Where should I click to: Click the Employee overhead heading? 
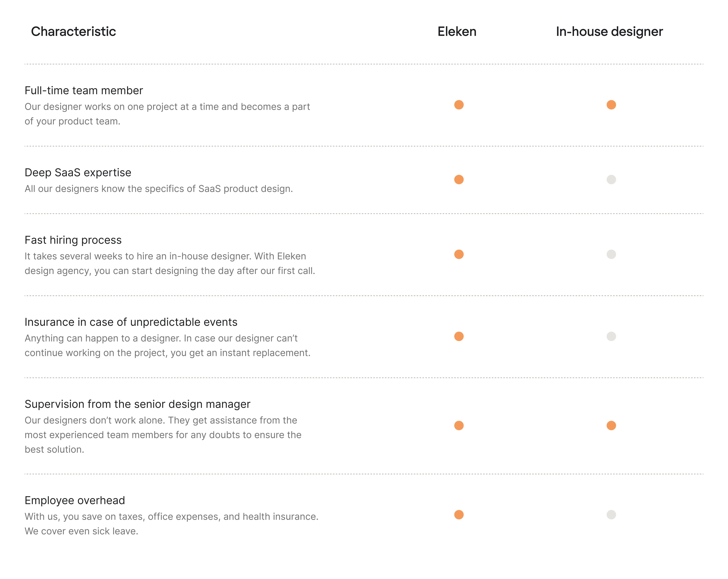pos(75,501)
